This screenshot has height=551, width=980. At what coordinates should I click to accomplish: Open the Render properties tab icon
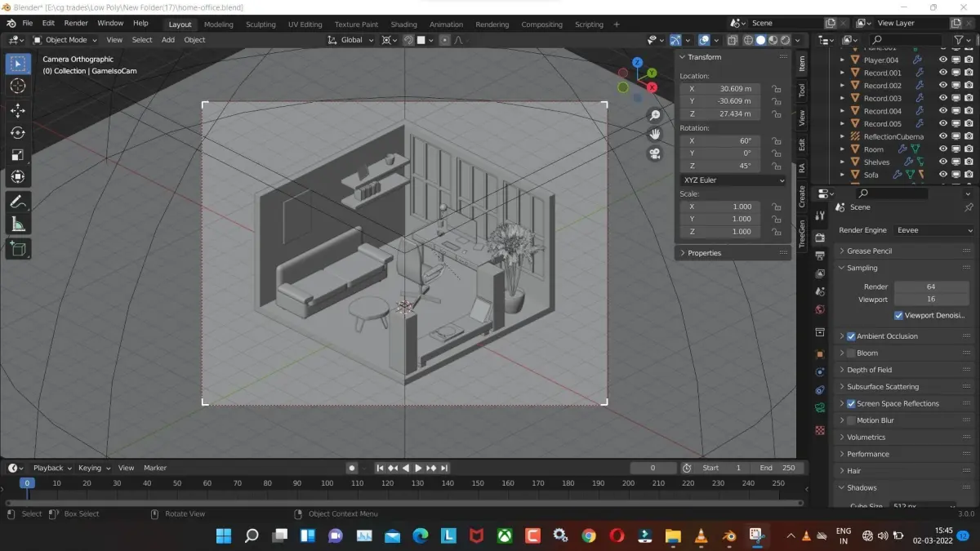(821, 237)
